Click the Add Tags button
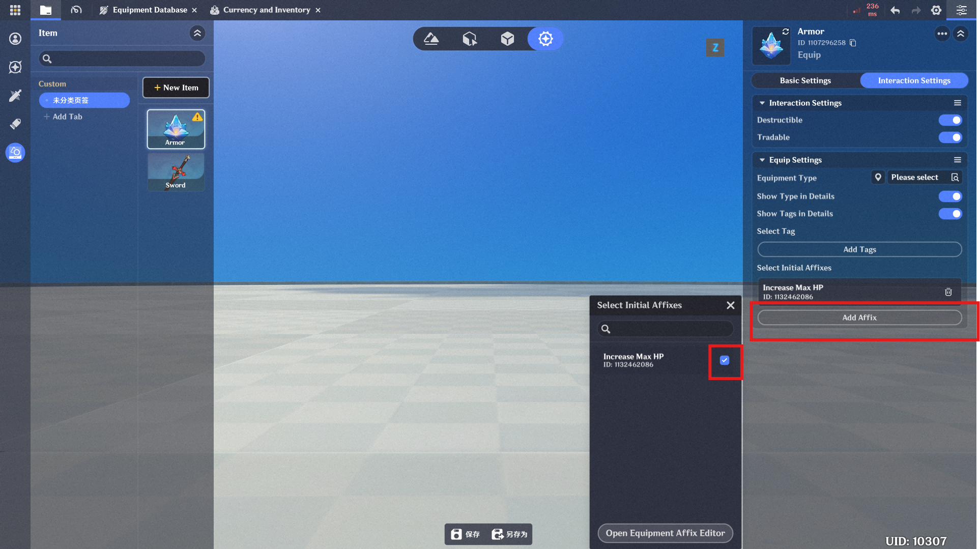Viewport: 980px width, 549px height. [x=859, y=249]
